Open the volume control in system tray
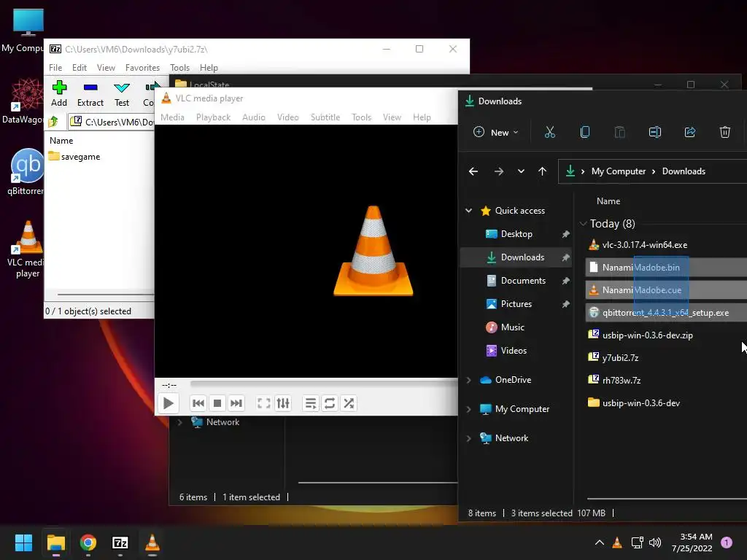This screenshot has height=560, width=747. pos(655,542)
